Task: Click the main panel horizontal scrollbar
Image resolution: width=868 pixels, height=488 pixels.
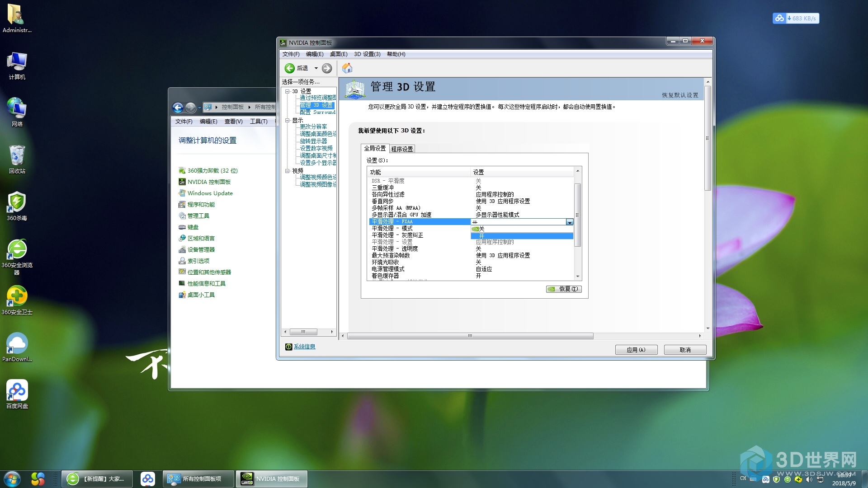Action: click(x=470, y=336)
